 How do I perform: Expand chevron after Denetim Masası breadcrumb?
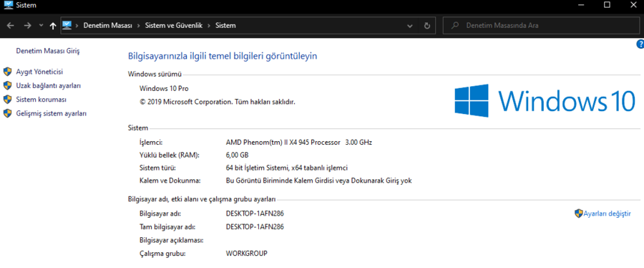pyautogui.click(x=139, y=26)
